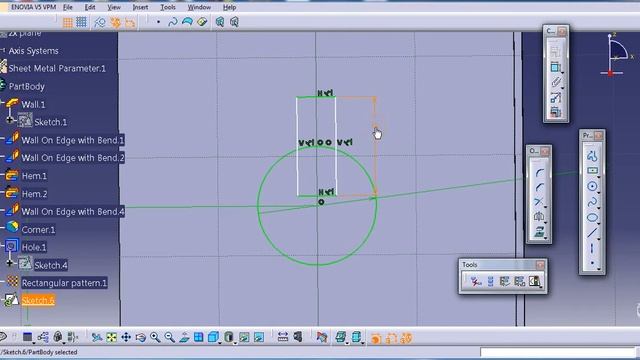Select the Spline curve tool in top toolbar
The image size is (640, 360).
click(x=173, y=22)
